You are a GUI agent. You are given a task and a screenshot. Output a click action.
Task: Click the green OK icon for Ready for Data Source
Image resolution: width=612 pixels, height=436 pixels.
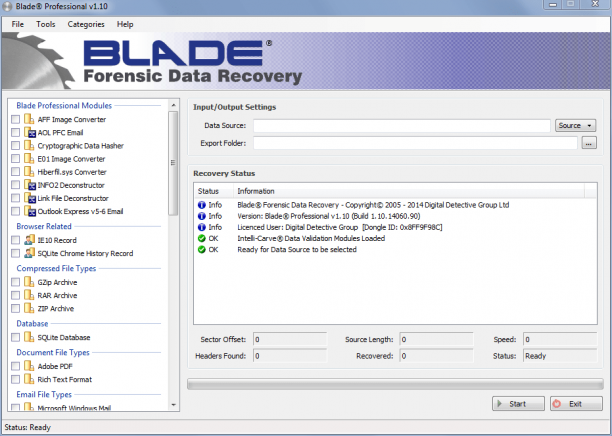point(201,249)
